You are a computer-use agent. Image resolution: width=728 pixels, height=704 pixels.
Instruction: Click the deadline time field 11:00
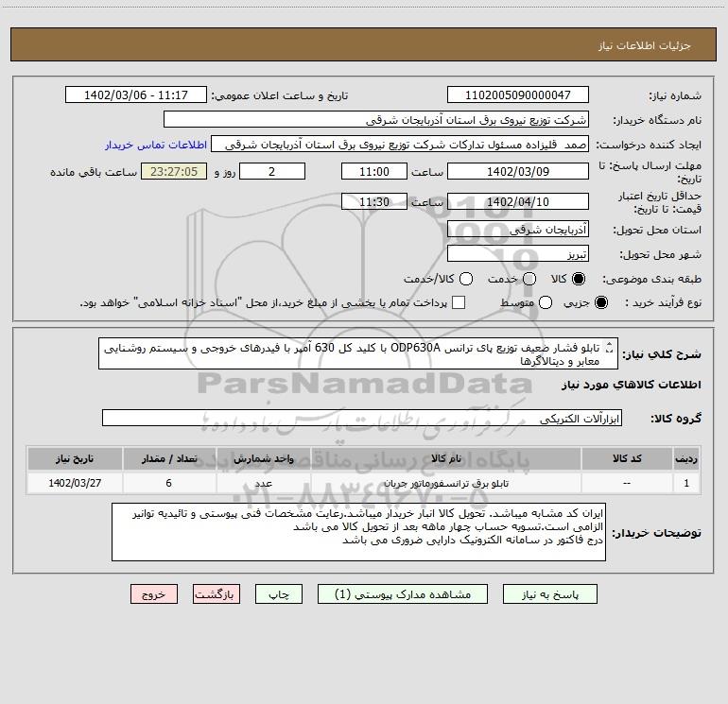(374, 171)
